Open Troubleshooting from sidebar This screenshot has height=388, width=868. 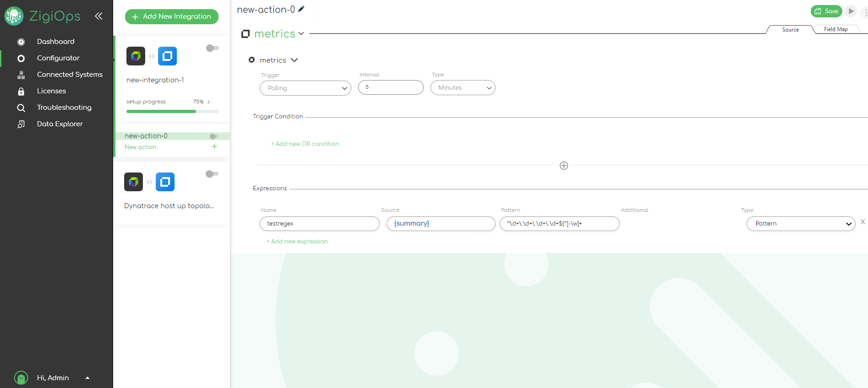[x=64, y=108]
